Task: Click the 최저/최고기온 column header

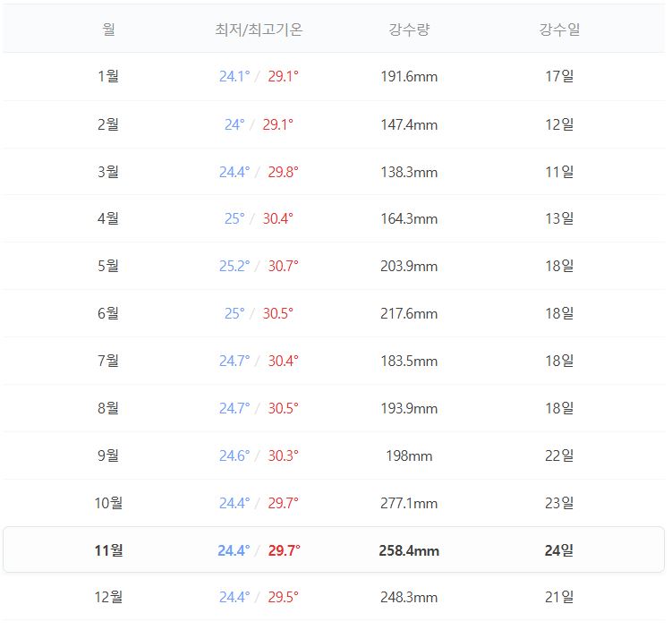Action: tap(259, 30)
